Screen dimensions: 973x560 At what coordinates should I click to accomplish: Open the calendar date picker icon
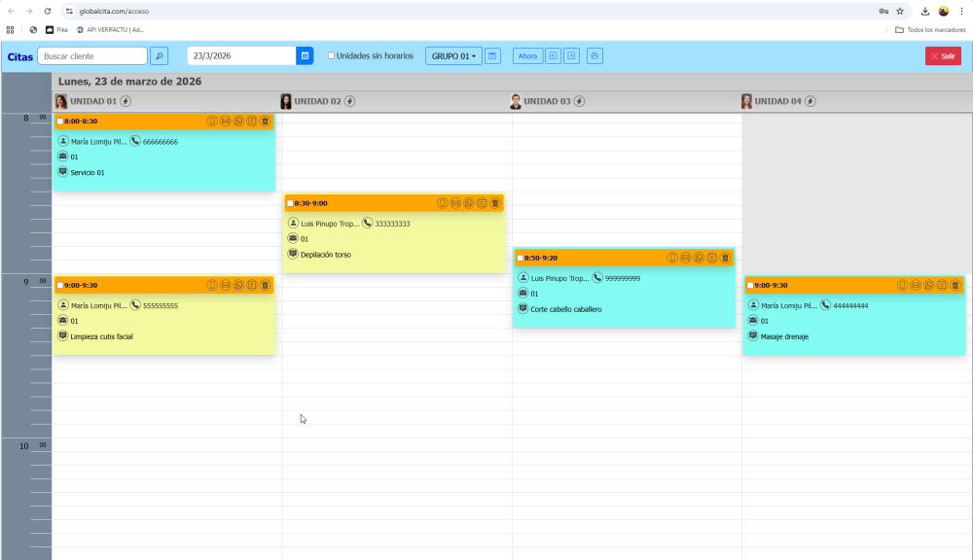point(305,55)
